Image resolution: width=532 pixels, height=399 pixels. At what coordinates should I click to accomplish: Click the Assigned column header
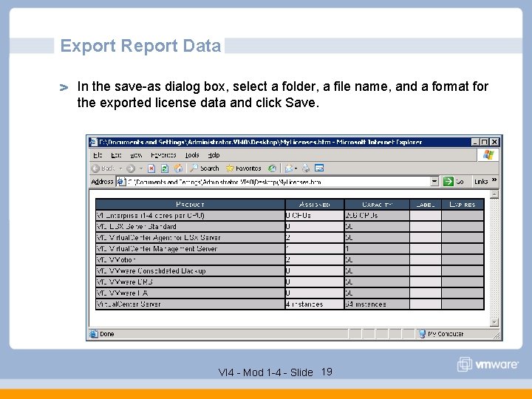pos(315,205)
